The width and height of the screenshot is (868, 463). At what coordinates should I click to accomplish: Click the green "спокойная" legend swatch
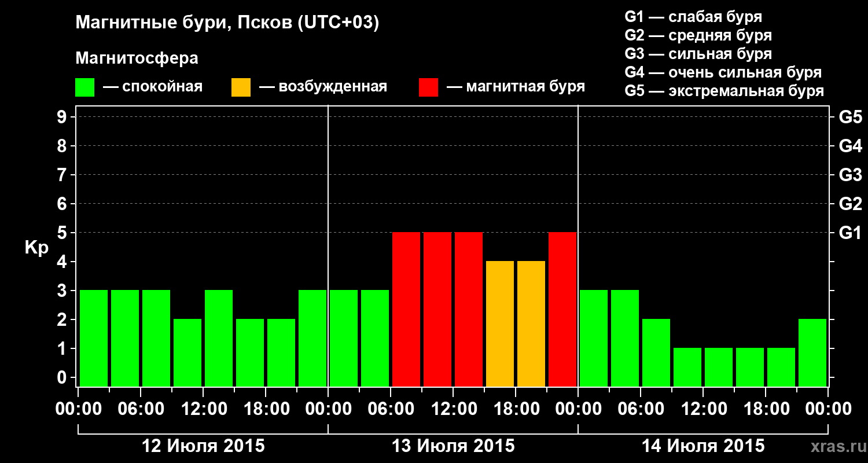tap(84, 87)
